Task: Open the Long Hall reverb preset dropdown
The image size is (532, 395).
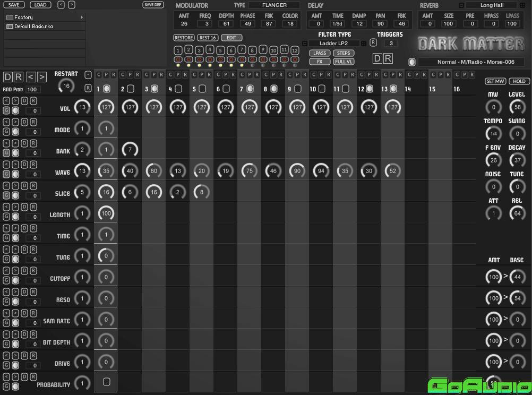Action: pos(493,5)
